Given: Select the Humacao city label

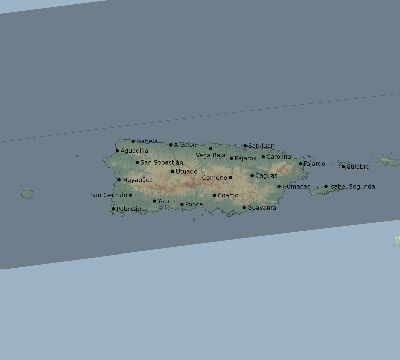Looking at the screenshot, I should (x=296, y=187).
